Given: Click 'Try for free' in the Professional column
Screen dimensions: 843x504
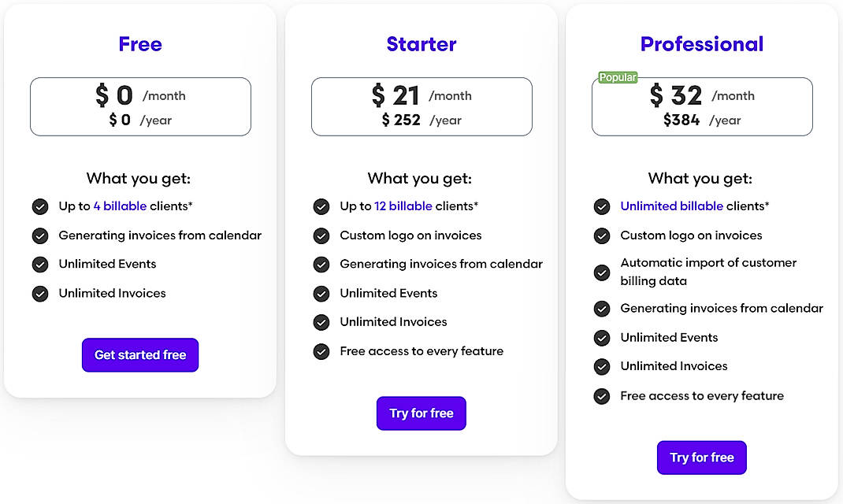Looking at the screenshot, I should (x=701, y=458).
